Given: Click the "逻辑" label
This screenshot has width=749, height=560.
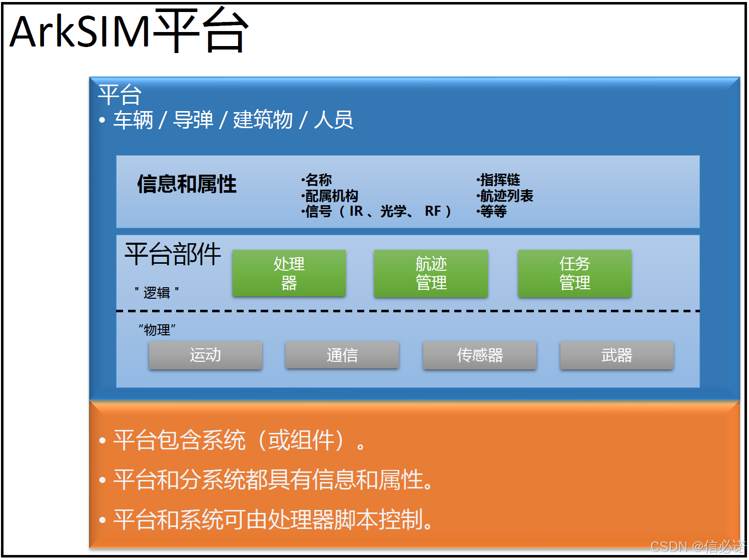Looking at the screenshot, I should pos(157,292).
